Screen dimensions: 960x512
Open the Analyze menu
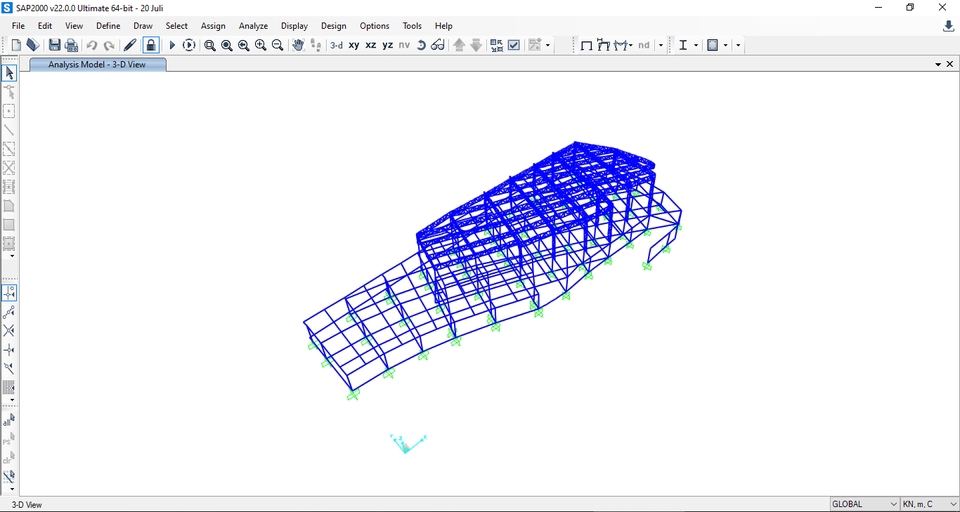click(253, 26)
